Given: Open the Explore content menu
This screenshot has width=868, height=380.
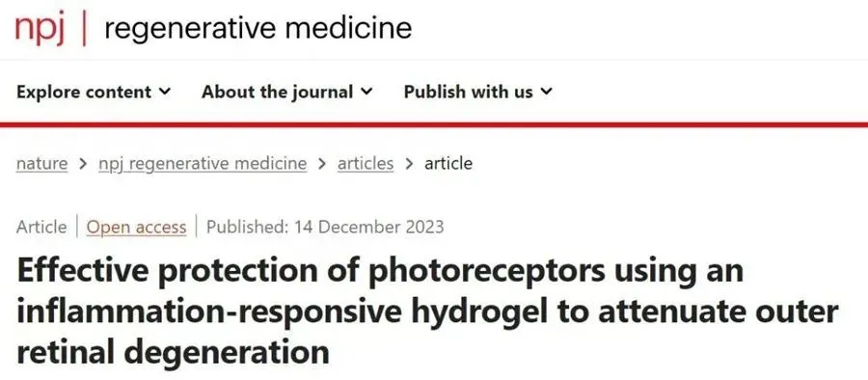Looking at the screenshot, I should coord(94,92).
